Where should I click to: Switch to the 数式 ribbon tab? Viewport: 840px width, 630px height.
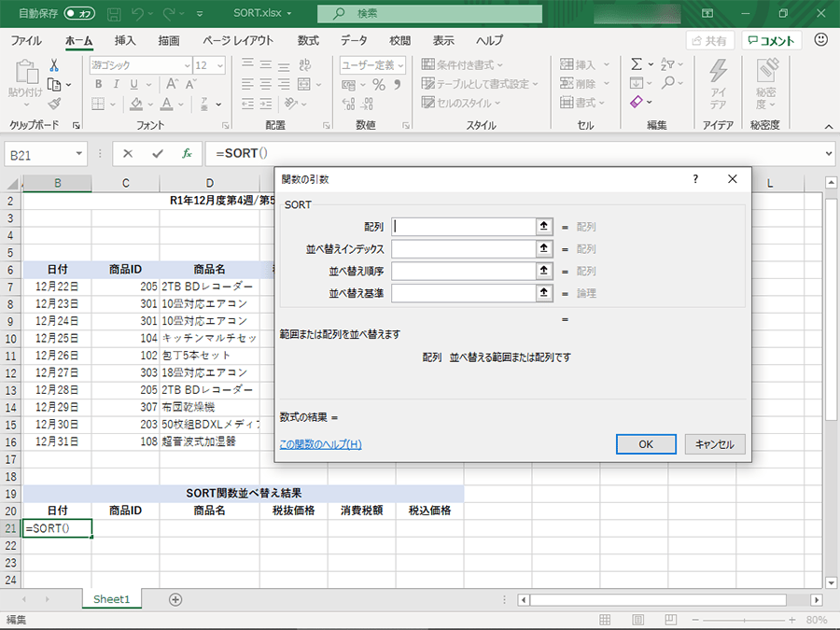(308, 41)
